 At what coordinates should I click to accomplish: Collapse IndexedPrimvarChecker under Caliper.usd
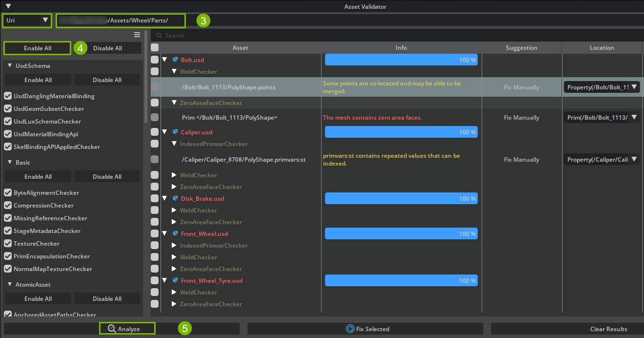pyautogui.click(x=174, y=144)
